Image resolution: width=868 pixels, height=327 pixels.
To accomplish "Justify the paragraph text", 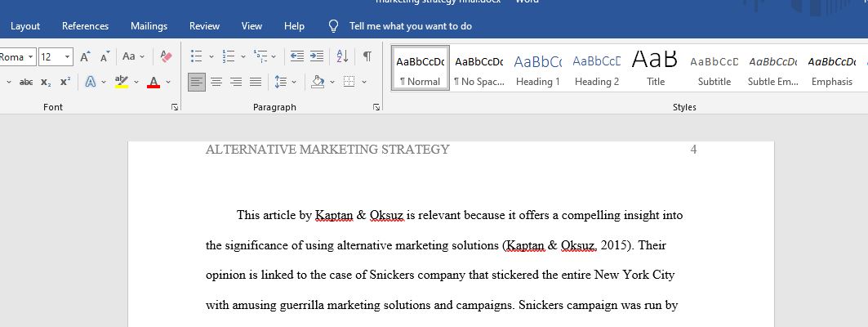I will (x=256, y=82).
